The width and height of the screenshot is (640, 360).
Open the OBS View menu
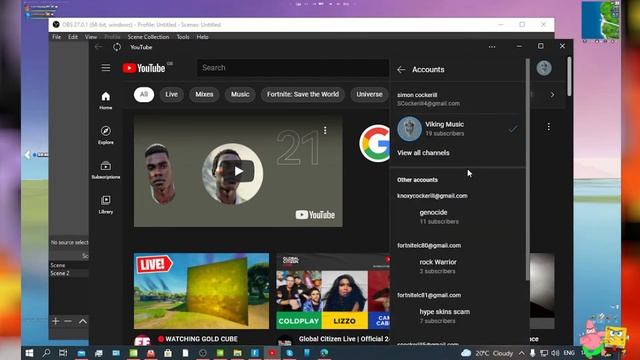tap(91, 37)
